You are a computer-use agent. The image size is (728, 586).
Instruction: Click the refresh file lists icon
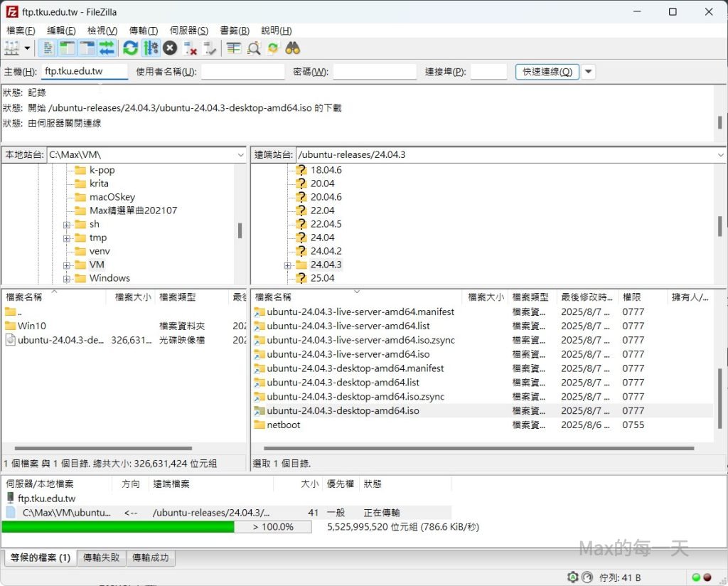tap(130, 48)
